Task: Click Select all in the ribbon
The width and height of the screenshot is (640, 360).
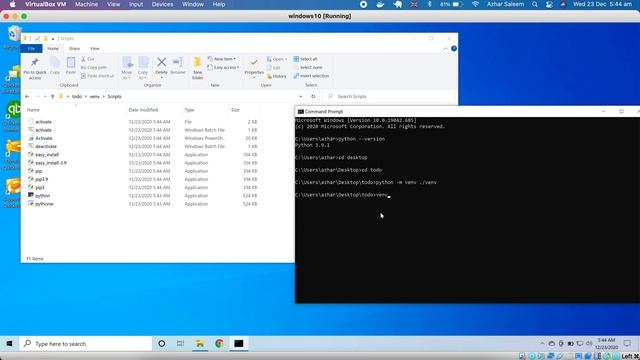Action: coord(305,59)
